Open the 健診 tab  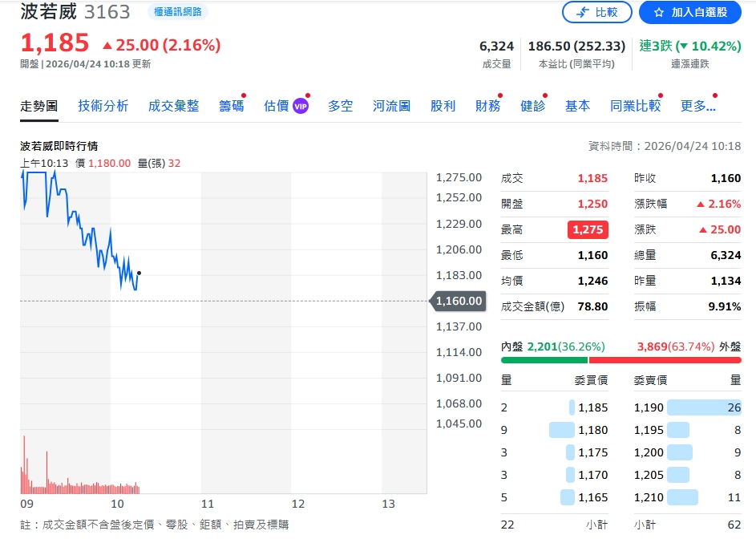[x=533, y=106]
